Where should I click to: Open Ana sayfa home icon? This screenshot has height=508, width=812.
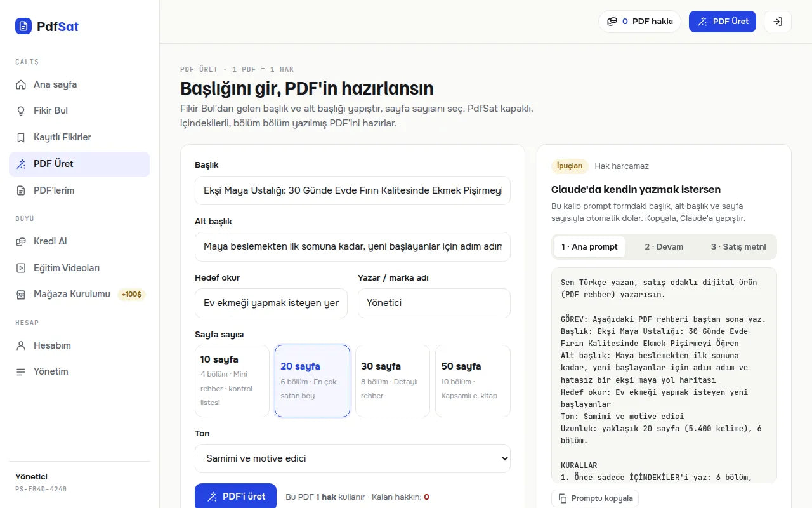[x=21, y=84]
